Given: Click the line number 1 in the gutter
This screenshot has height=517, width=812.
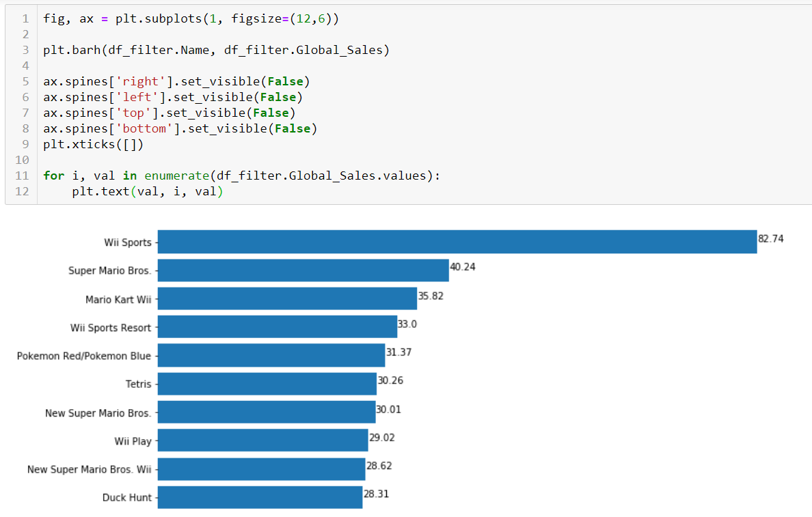Looking at the screenshot, I should (x=25, y=18).
